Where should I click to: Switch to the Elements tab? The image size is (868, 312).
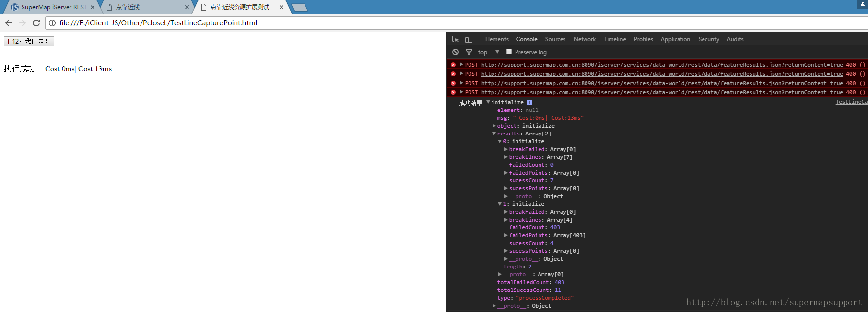click(x=496, y=39)
